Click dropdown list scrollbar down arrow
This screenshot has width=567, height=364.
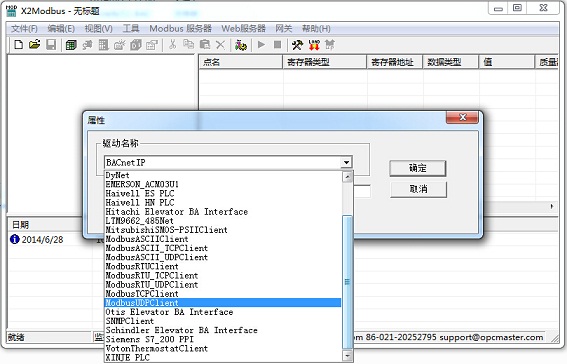[x=347, y=356]
